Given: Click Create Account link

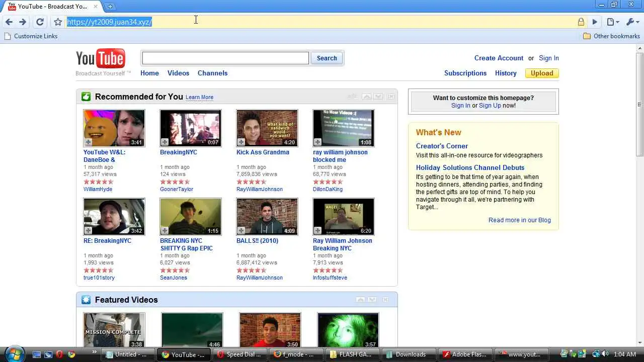Looking at the screenshot, I should pos(499,58).
